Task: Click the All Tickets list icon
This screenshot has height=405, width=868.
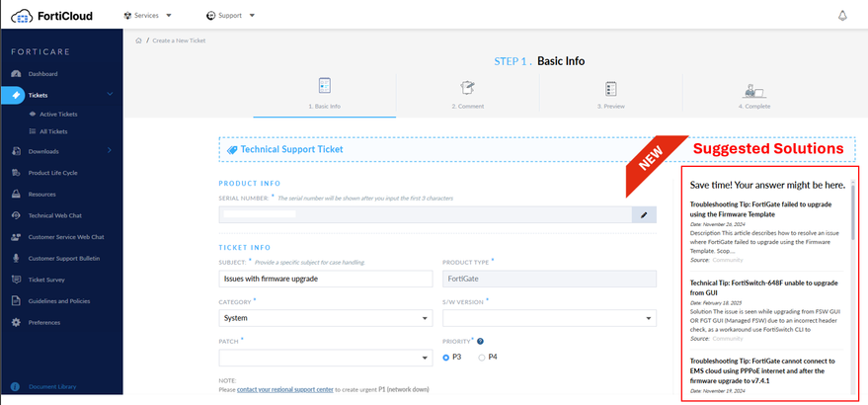Action: pyautogui.click(x=33, y=131)
